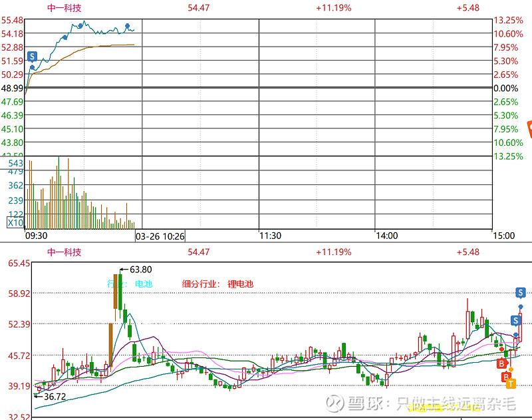Click the 55.48 top price axis value
The width and height of the screenshot is (532, 420).
pyautogui.click(x=12, y=21)
